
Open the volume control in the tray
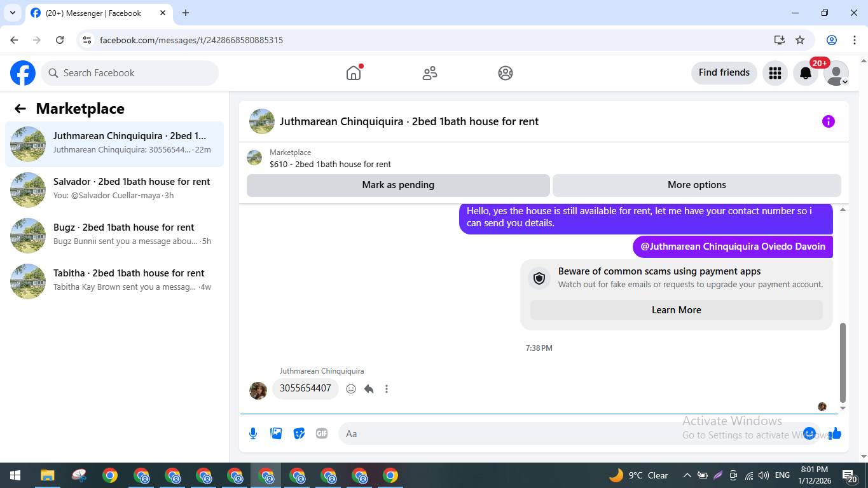(x=764, y=475)
